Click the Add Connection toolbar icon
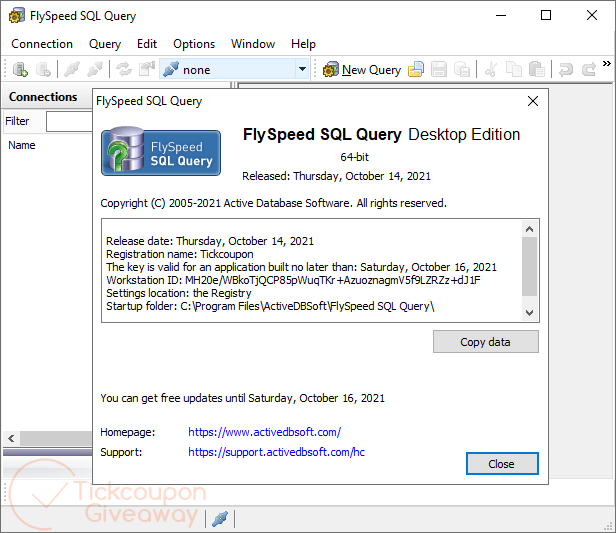 (x=20, y=70)
